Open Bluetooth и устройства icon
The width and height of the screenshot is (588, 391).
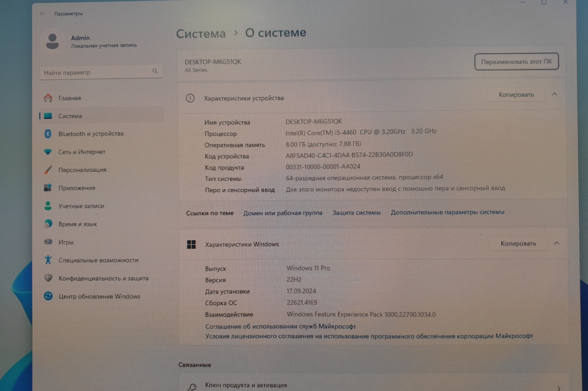point(48,134)
